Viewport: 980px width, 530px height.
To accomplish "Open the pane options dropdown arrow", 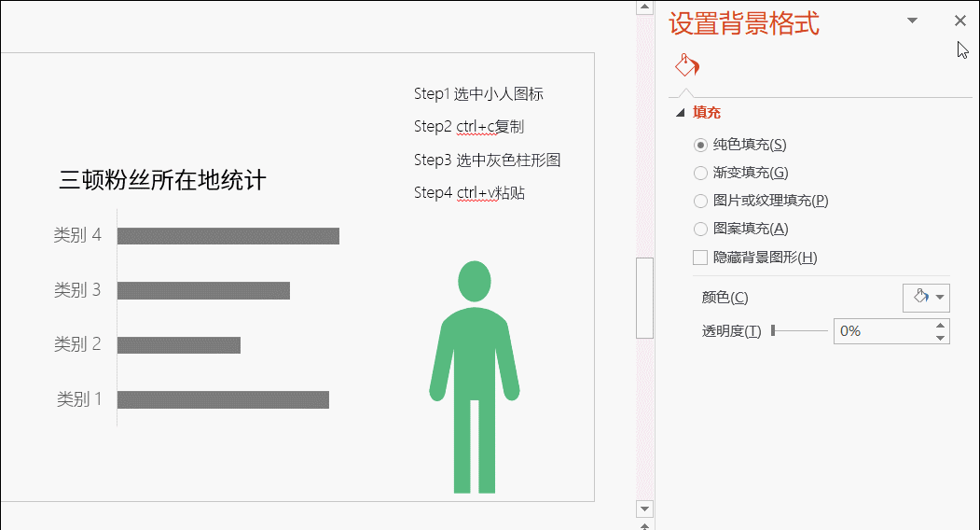I will [912, 21].
